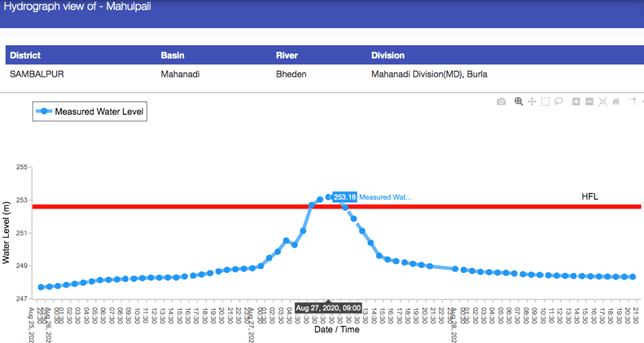Choose the Box Select tool
The image size is (644, 343).
[545, 102]
